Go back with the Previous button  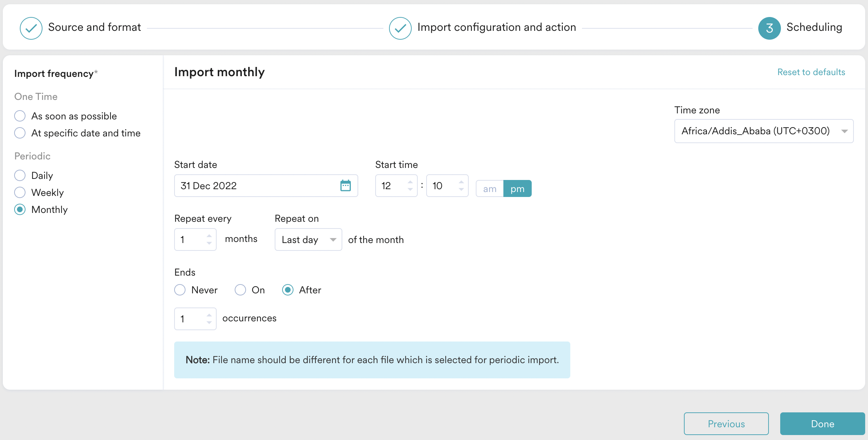click(726, 424)
